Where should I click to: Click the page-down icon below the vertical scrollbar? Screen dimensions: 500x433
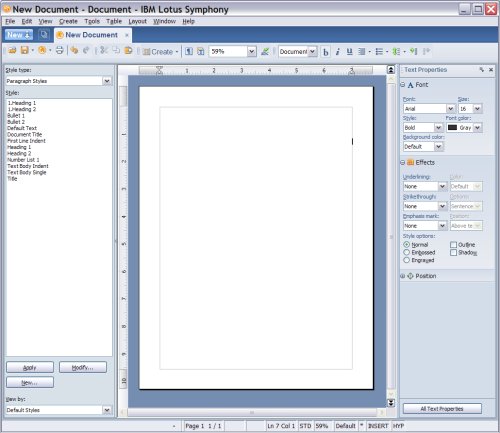(x=391, y=403)
